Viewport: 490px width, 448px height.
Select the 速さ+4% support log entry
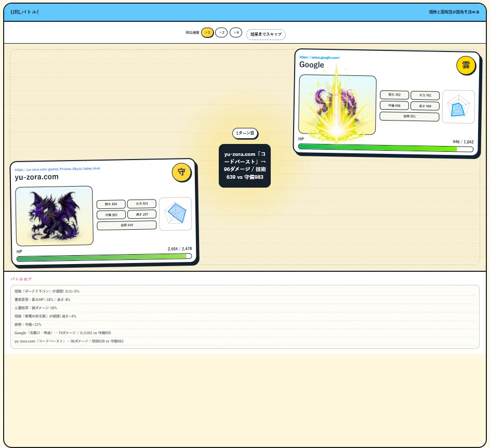245,316
